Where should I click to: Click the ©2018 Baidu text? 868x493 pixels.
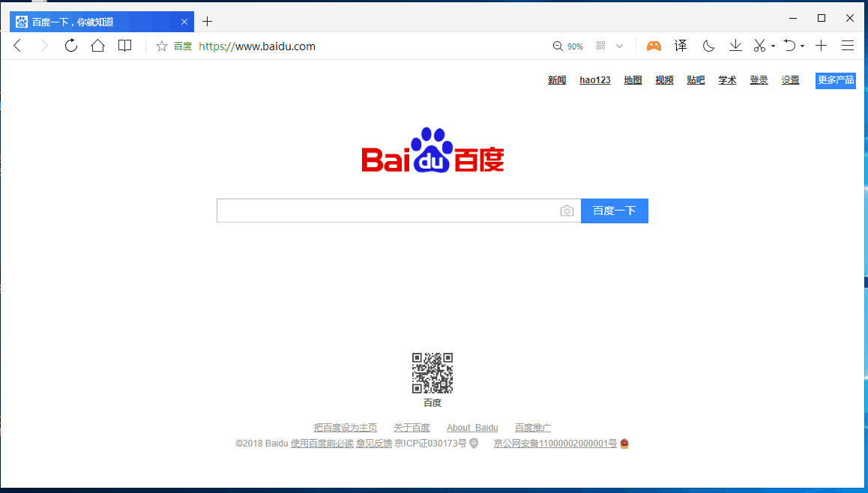262,444
